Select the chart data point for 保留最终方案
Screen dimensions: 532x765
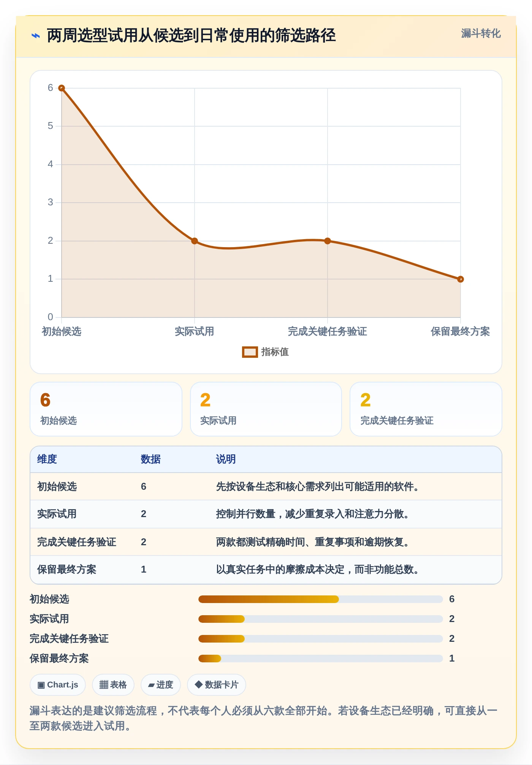point(461,279)
